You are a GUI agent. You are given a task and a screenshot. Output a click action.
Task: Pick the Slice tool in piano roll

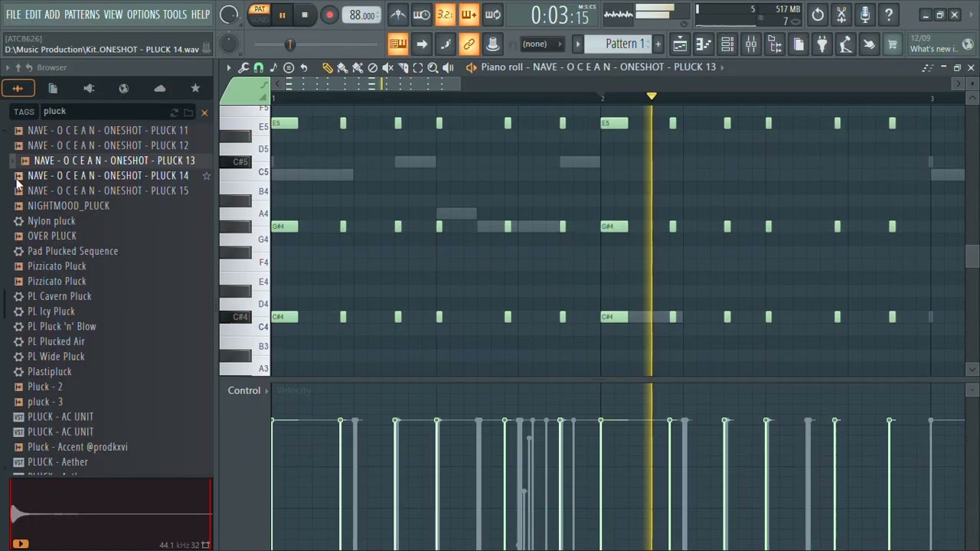(x=403, y=67)
